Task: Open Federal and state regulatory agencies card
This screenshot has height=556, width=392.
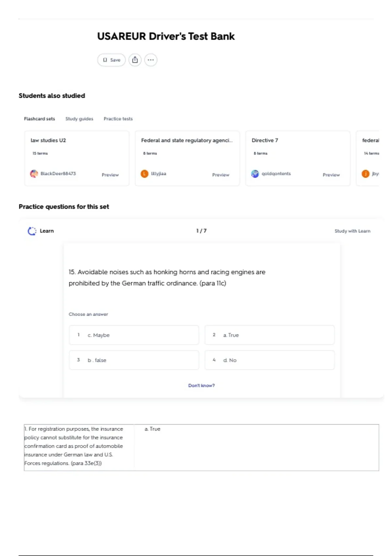Action: (x=187, y=158)
